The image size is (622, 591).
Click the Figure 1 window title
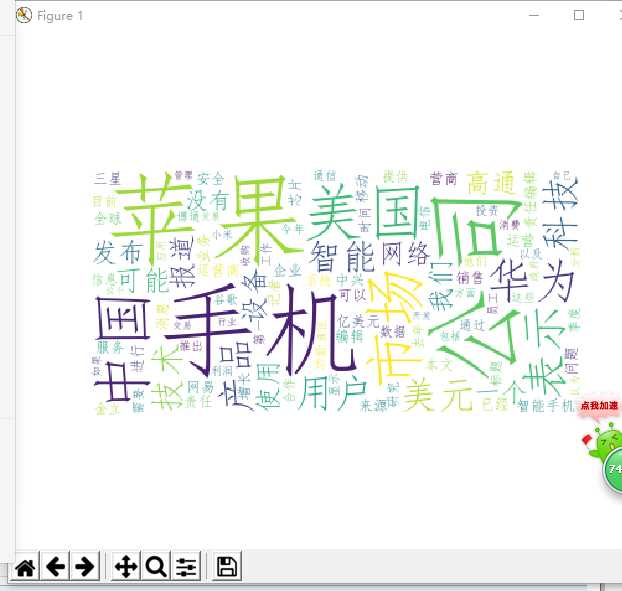click(x=60, y=16)
